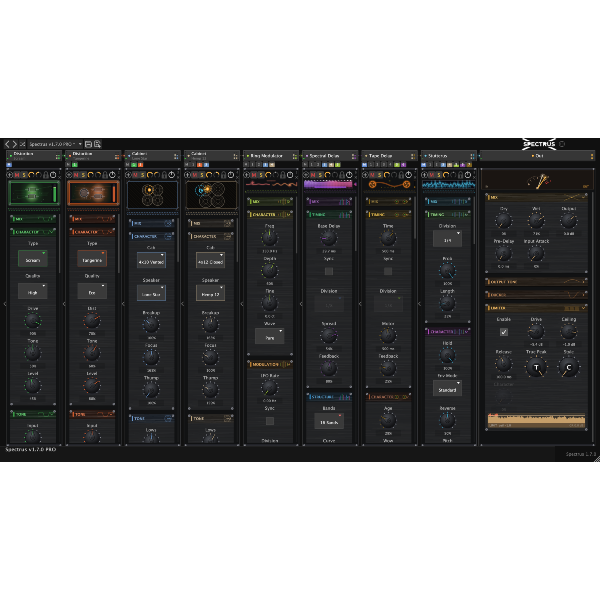Toggle power on the Stutter module

(468, 175)
